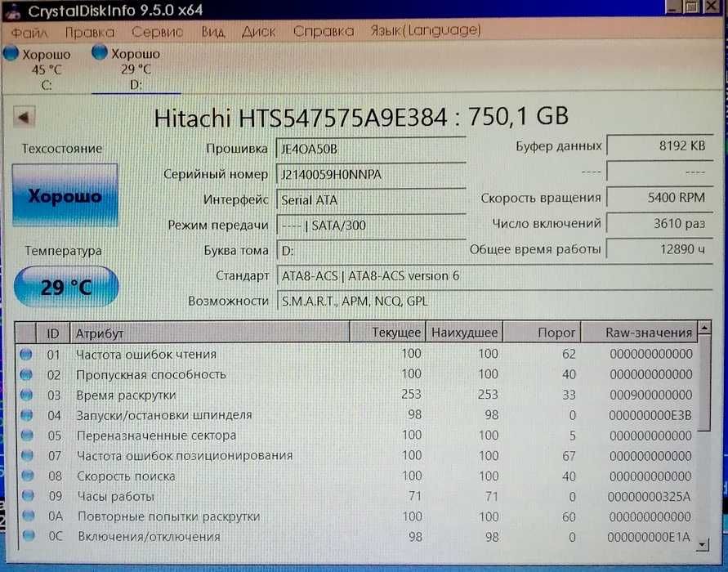
Task: Click the ATA8-ACS standard field
Action: [x=494, y=276]
